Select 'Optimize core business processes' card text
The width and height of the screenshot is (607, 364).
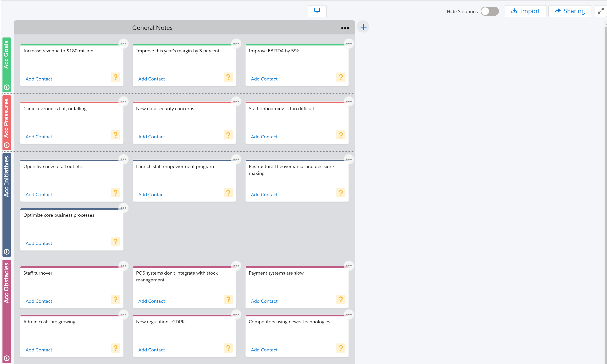(59, 215)
